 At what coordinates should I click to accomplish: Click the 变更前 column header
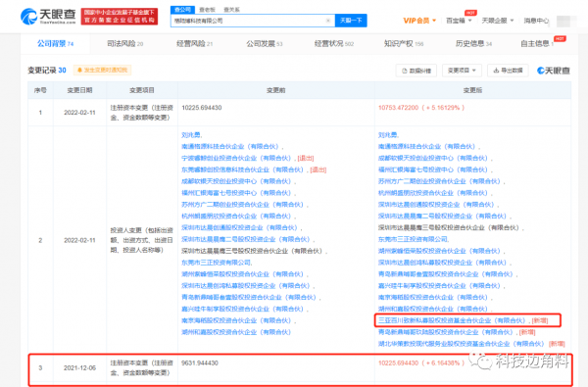[276, 90]
